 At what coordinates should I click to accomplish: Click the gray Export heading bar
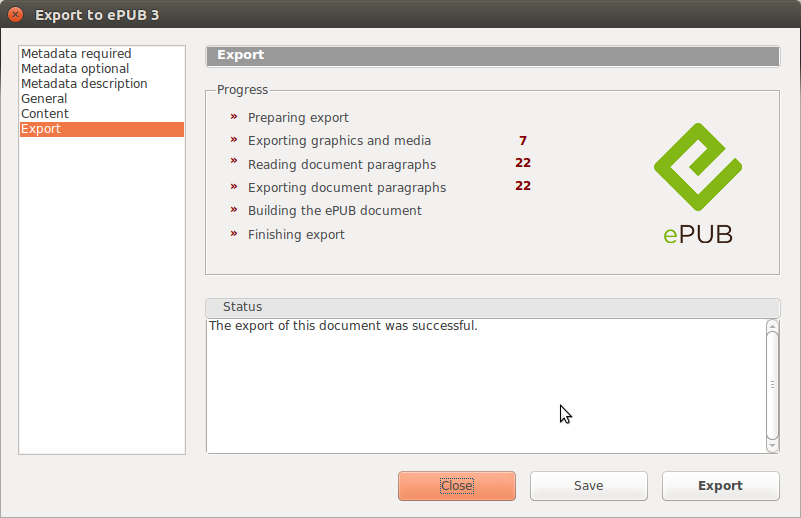492,56
